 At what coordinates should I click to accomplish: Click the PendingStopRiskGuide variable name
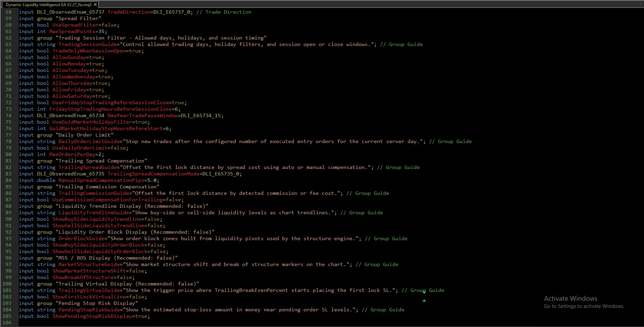(x=89, y=310)
